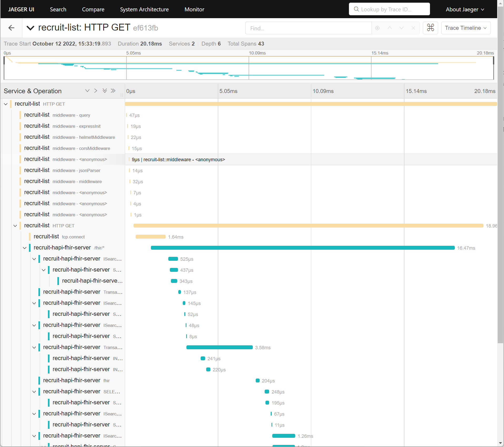
Task: Click the 15.14ms timeline header tick
Action: click(x=416, y=91)
